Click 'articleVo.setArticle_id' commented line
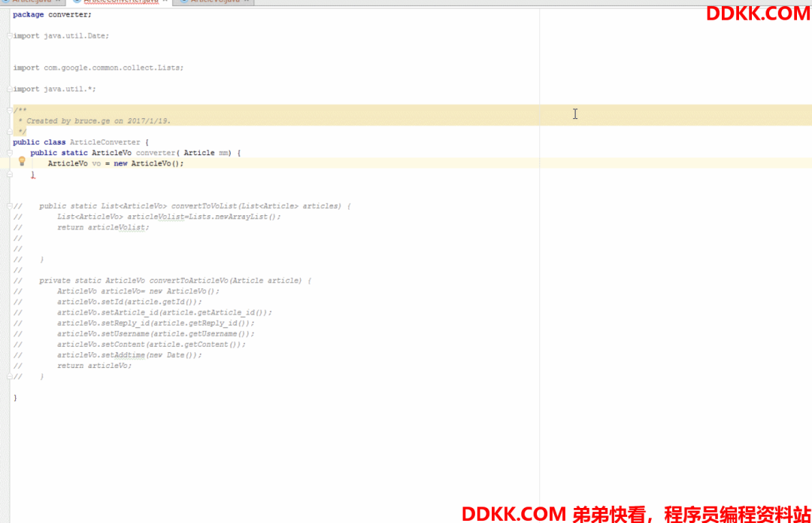 click(x=165, y=312)
